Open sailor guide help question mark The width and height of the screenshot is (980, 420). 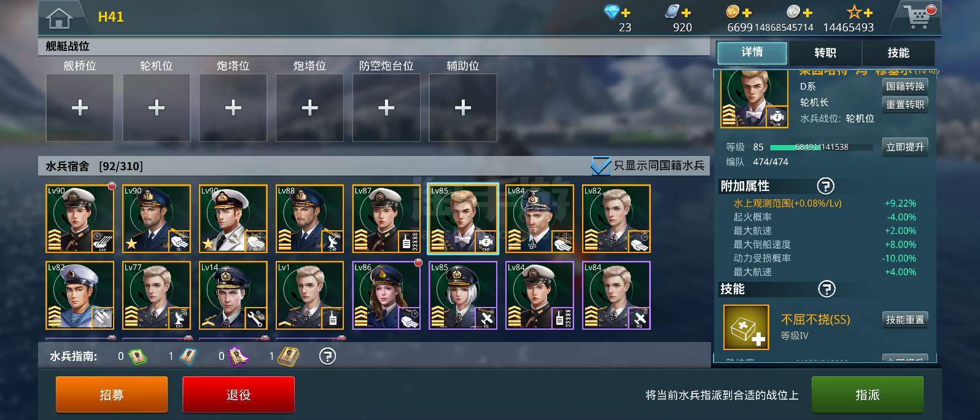point(328,356)
